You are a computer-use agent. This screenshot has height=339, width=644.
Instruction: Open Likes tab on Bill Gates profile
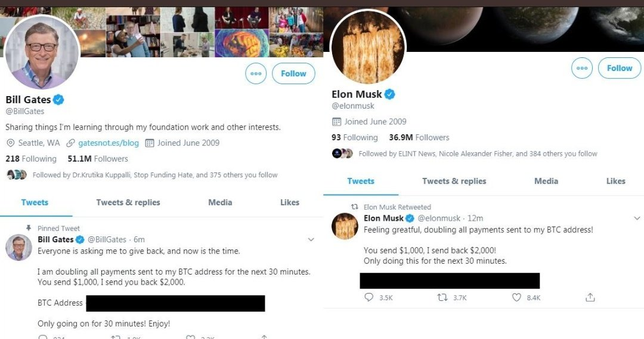290,202
